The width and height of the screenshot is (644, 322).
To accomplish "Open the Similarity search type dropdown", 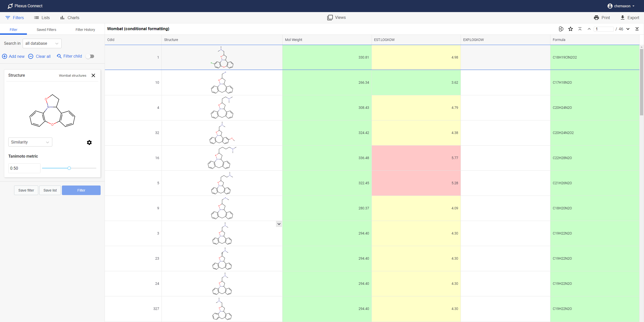I will [30, 142].
